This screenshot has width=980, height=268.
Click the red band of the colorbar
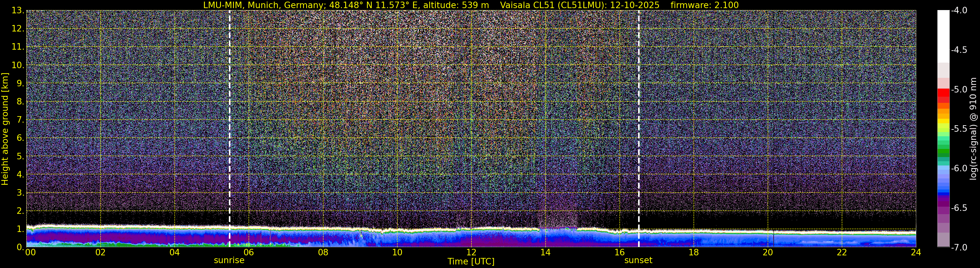[x=944, y=92]
